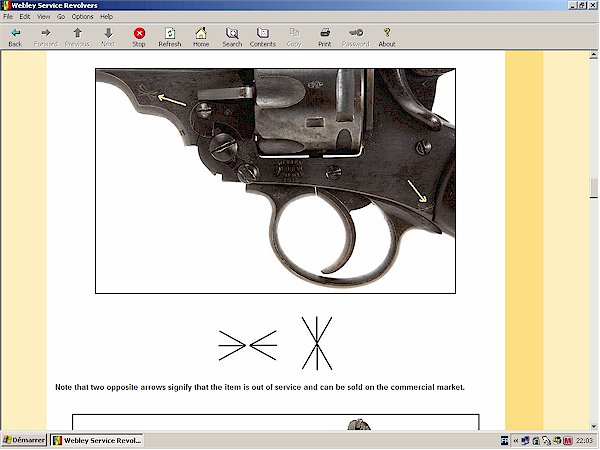Open the Go menu

[61, 16]
